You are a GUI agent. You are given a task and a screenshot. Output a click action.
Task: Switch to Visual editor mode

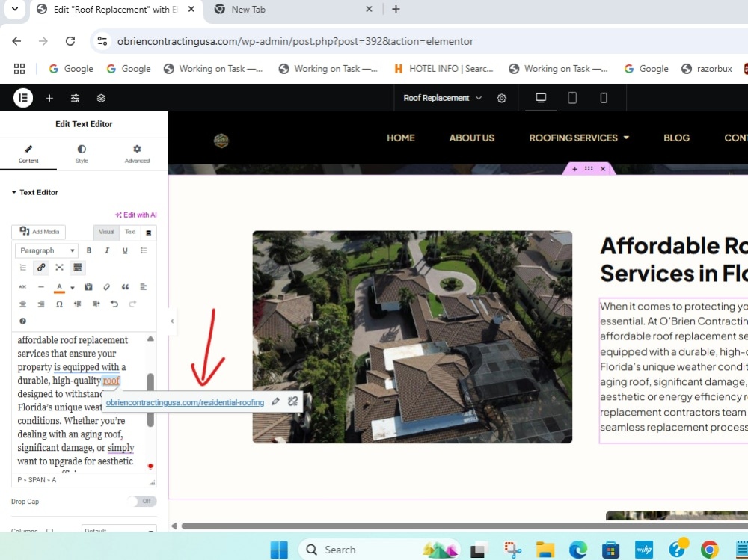coord(106,232)
